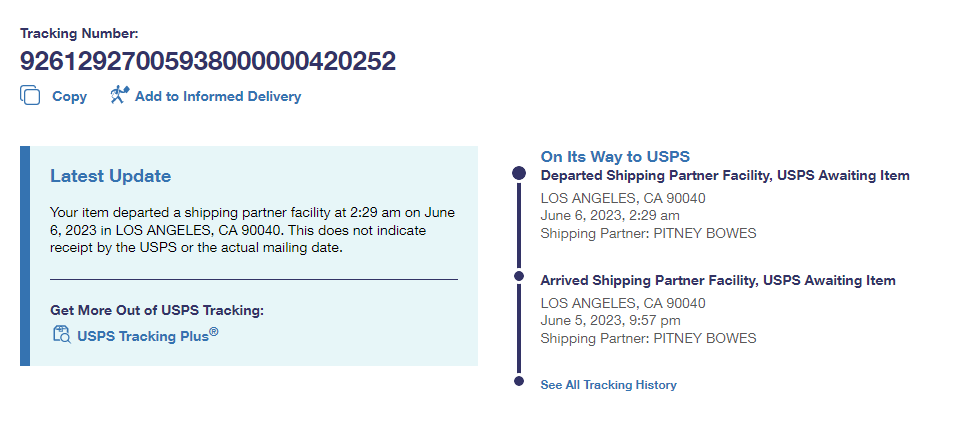Click the USPS Tracking Plus magnifier icon

(x=60, y=335)
